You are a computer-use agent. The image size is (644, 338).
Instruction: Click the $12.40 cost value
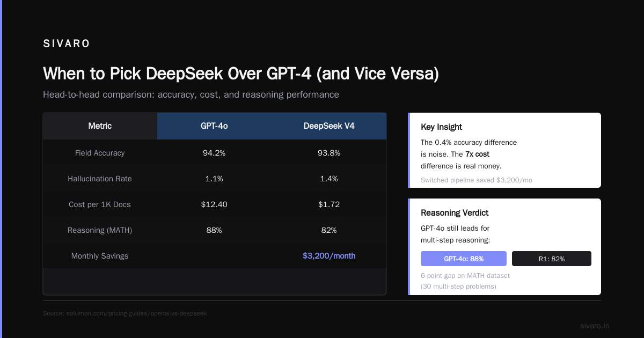coord(214,204)
